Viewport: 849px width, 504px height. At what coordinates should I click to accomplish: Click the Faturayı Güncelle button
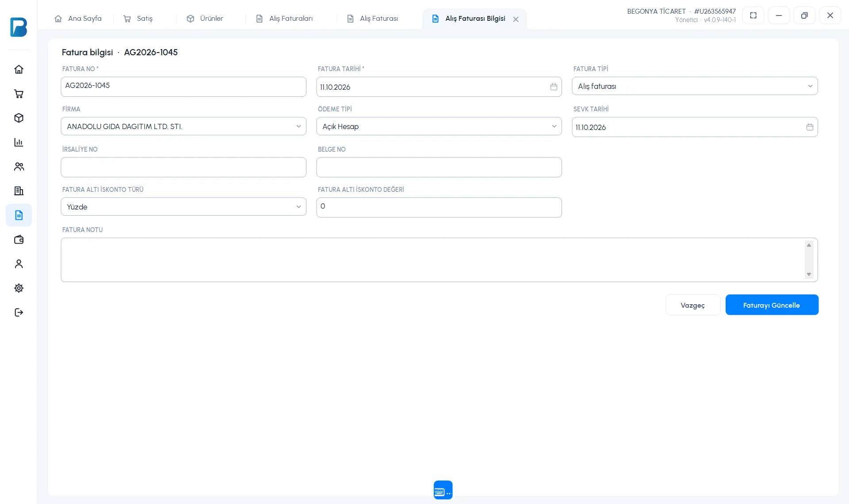(772, 305)
